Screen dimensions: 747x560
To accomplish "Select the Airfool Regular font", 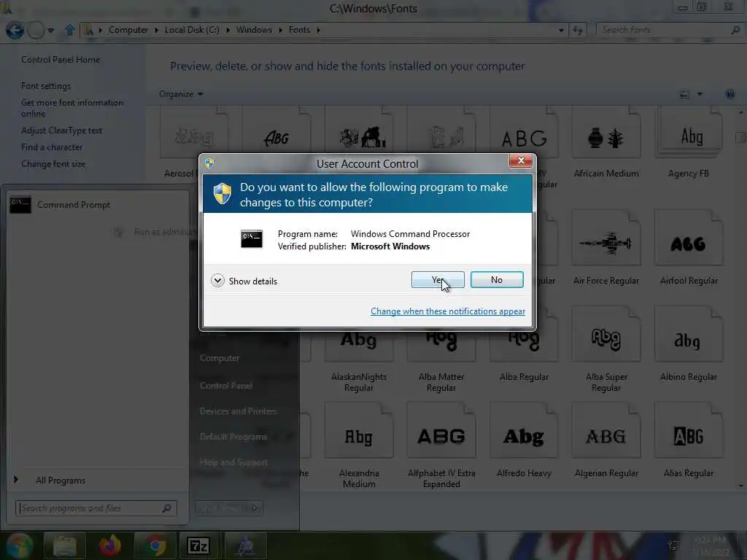I will [x=689, y=248].
